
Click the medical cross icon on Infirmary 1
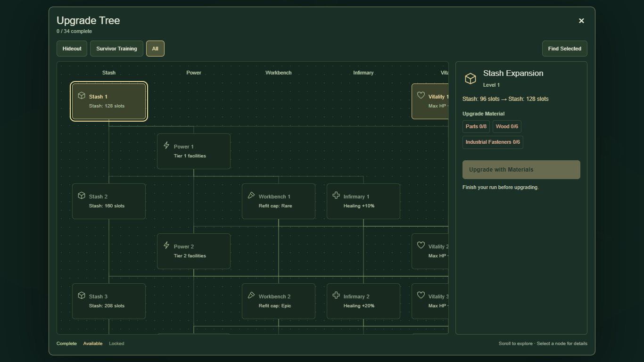(x=336, y=196)
